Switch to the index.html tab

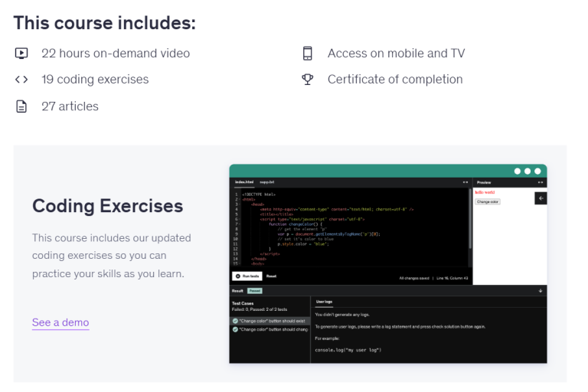click(243, 182)
